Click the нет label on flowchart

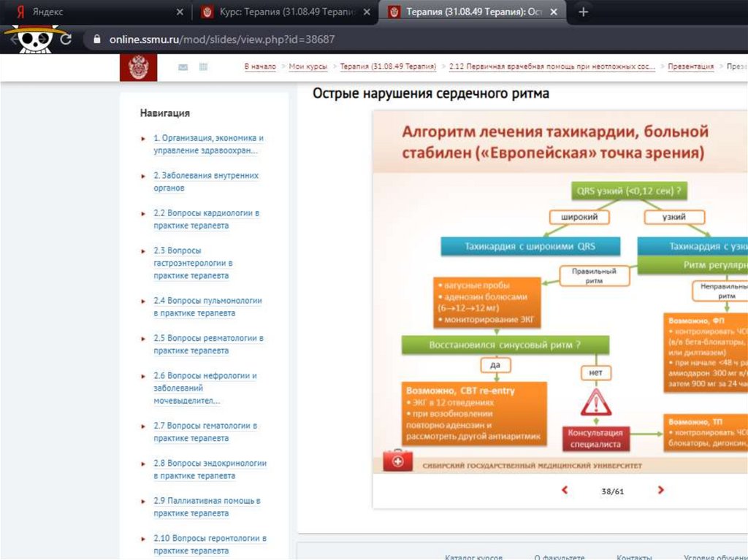click(x=596, y=372)
